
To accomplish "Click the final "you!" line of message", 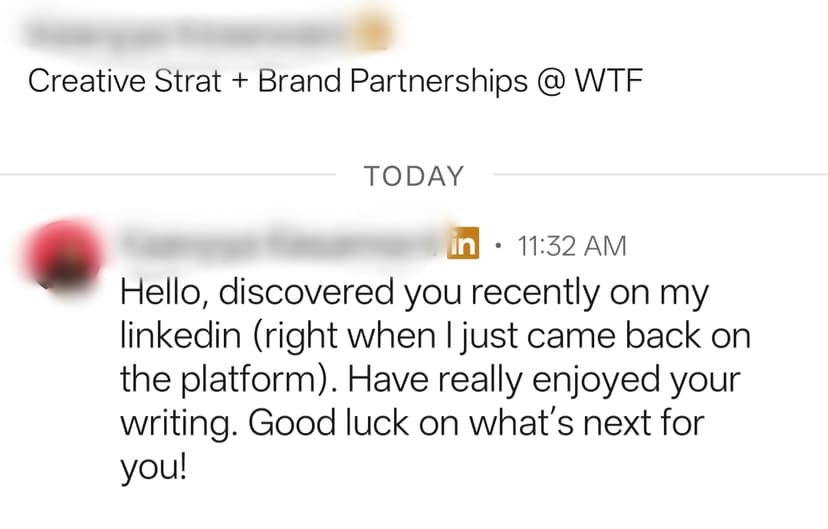I will [x=152, y=468].
